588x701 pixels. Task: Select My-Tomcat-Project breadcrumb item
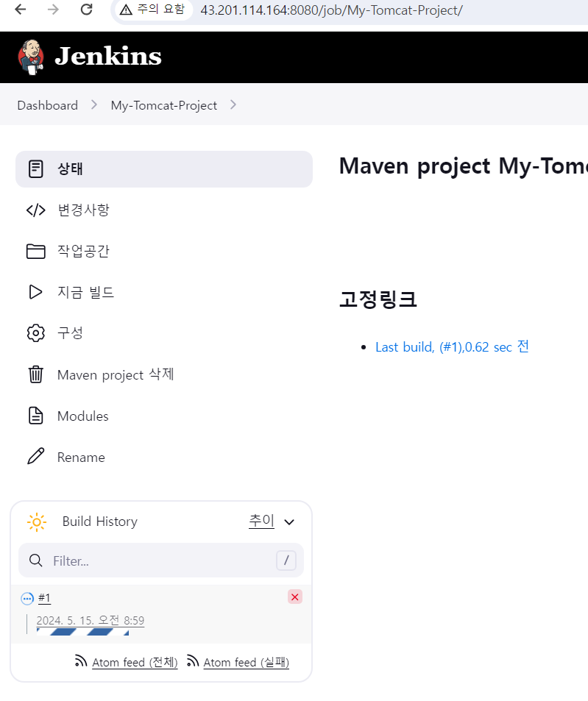pyautogui.click(x=164, y=105)
